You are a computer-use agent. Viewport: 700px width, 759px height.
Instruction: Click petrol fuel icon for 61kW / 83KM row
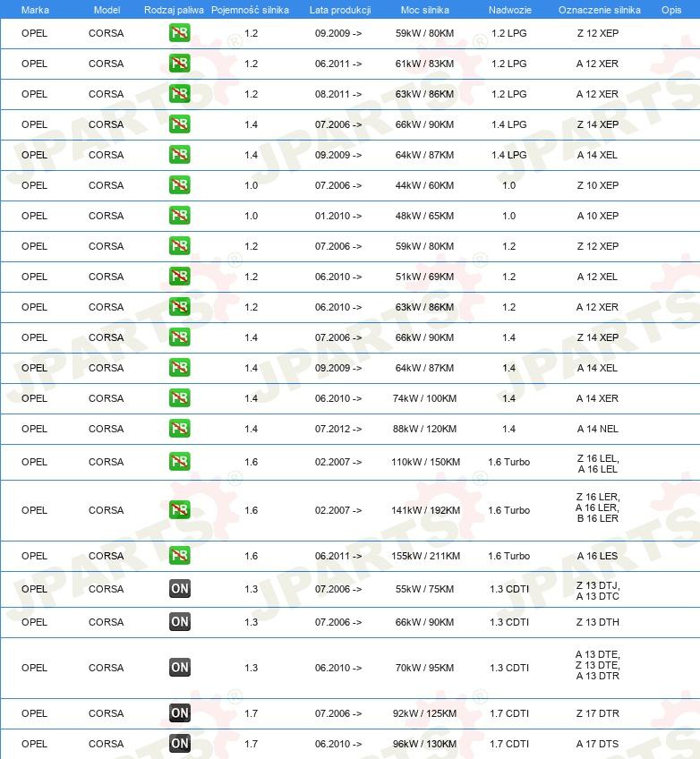pyautogui.click(x=180, y=64)
